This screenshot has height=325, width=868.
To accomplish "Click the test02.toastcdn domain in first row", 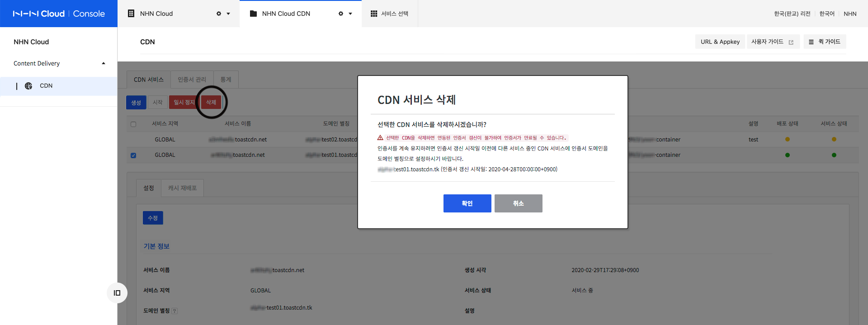I will (331, 140).
